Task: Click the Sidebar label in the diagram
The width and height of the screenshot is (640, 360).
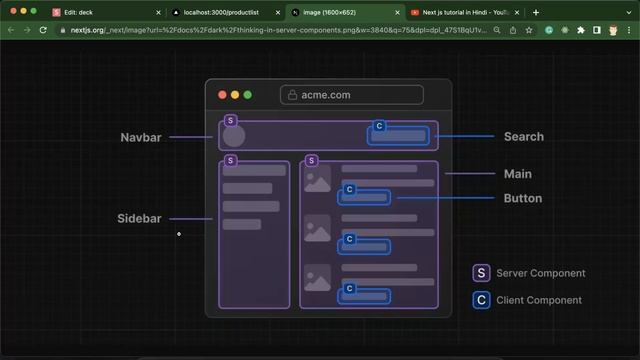Action: 139,218
